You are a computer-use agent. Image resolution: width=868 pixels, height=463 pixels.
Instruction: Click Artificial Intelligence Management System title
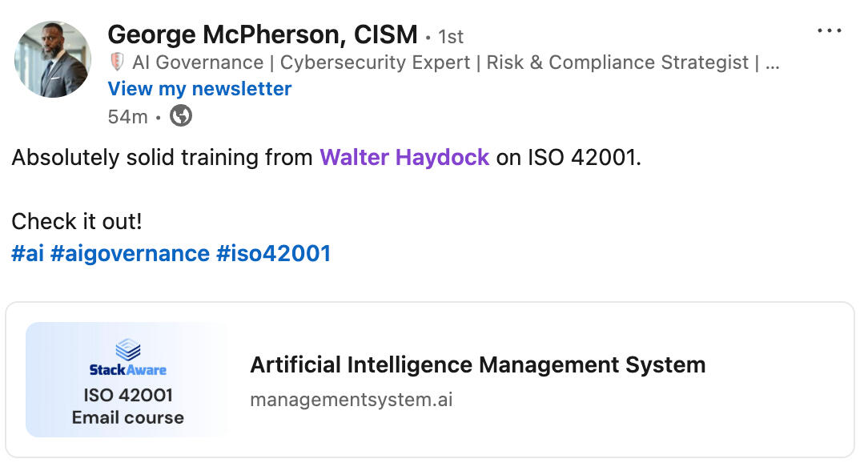pyautogui.click(x=477, y=365)
